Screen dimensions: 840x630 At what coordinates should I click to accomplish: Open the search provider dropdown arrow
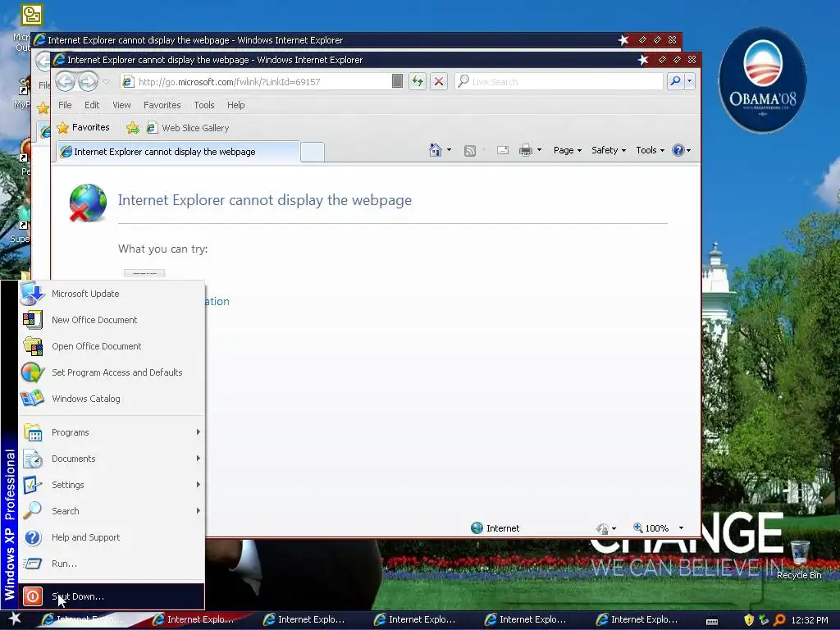tap(689, 81)
